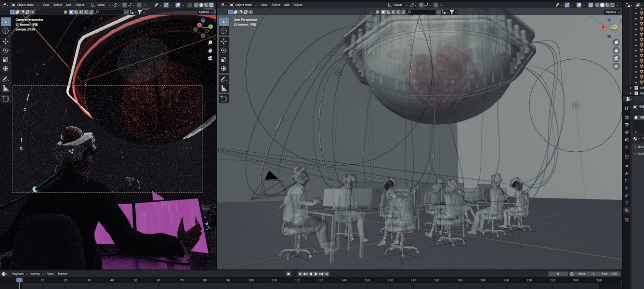Click the pan hand icon in the right viewport
Image resolution: width=644 pixels, height=289 pixels.
pyautogui.click(x=616, y=51)
